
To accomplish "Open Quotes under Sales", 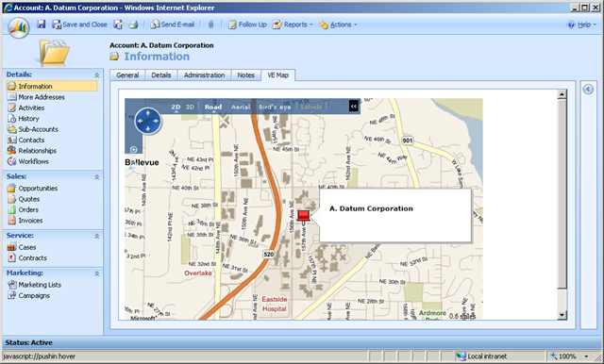I will (x=24, y=199).
